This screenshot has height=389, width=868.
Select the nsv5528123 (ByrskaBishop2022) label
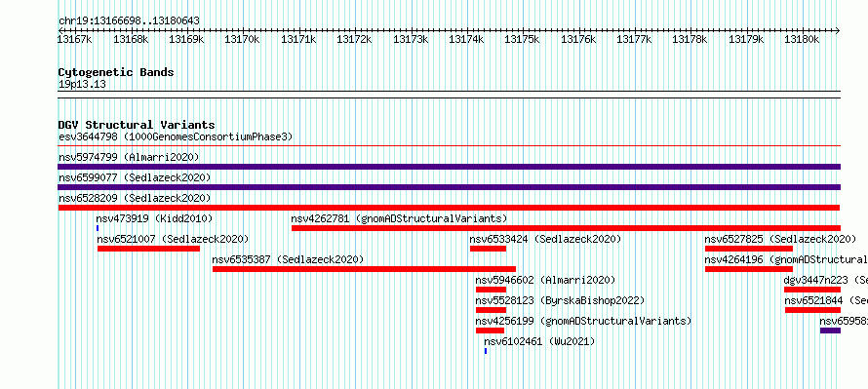click(560, 300)
